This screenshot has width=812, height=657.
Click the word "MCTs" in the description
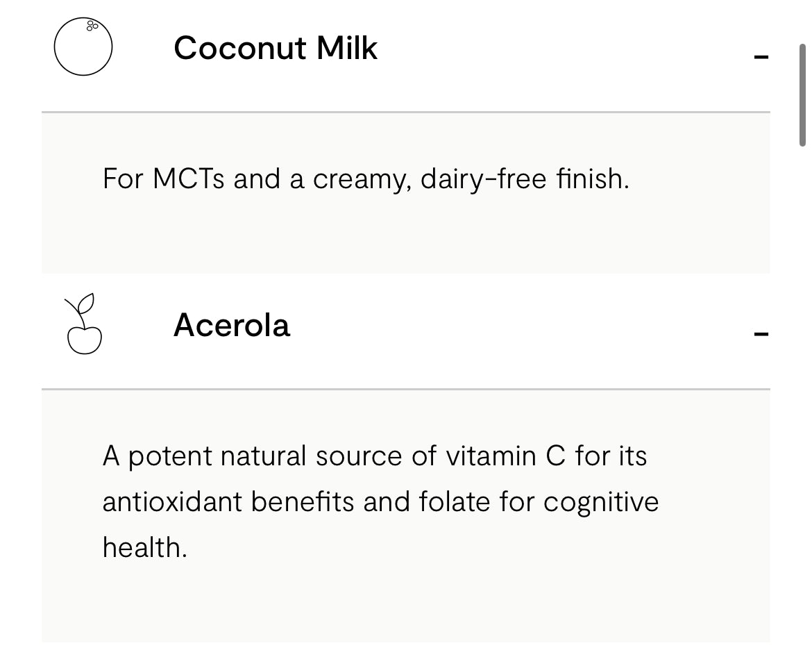click(x=188, y=178)
